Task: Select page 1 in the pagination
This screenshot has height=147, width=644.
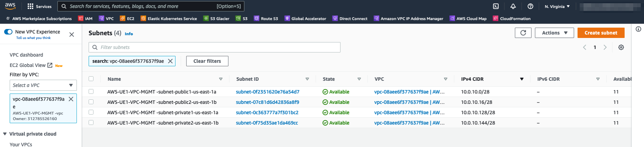Action: pos(595,47)
